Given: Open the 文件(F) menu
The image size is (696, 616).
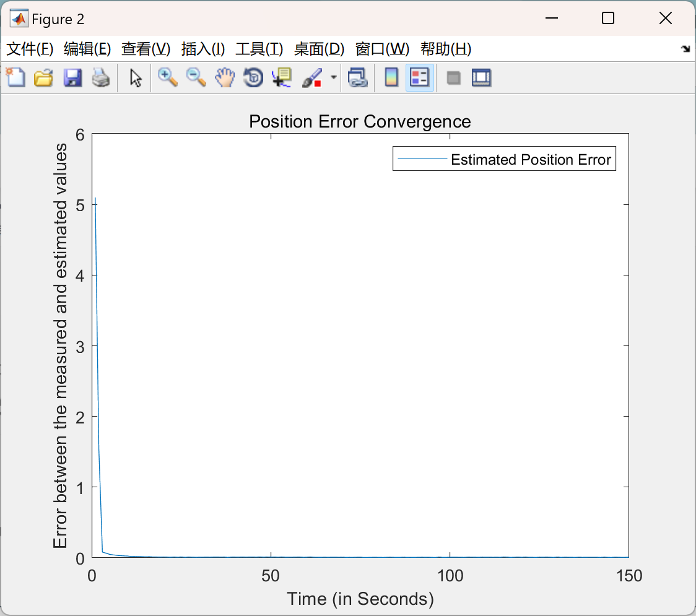Looking at the screenshot, I should coord(30,49).
